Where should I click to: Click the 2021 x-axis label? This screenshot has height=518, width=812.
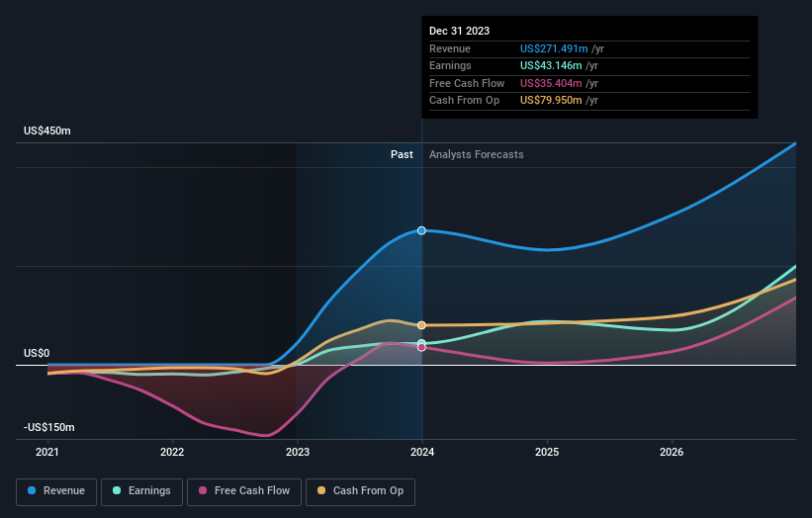47,453
